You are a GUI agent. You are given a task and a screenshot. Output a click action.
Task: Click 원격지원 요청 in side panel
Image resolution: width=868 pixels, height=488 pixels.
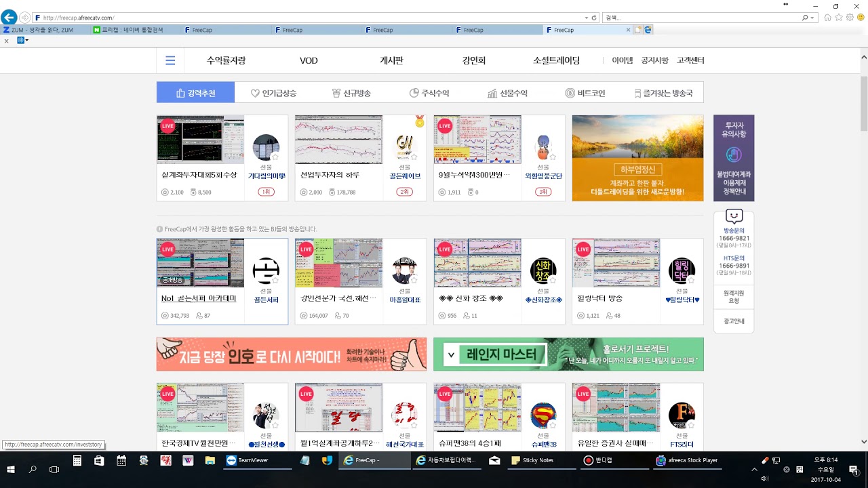point(734,296)
